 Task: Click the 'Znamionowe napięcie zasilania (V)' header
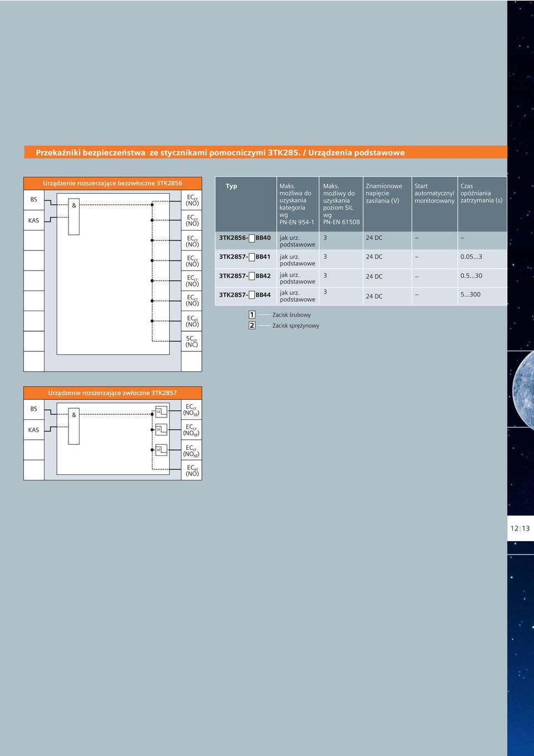tap(384, 193)
